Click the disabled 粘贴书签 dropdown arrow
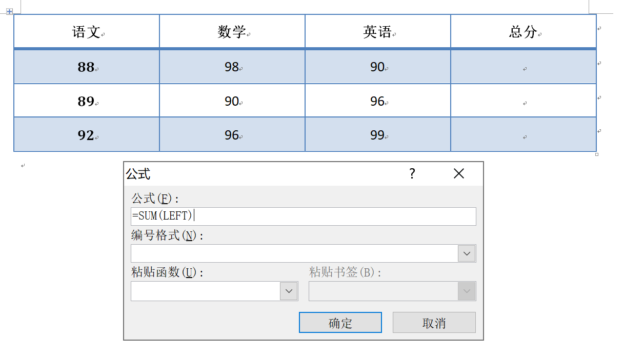 tap(467, 291)
